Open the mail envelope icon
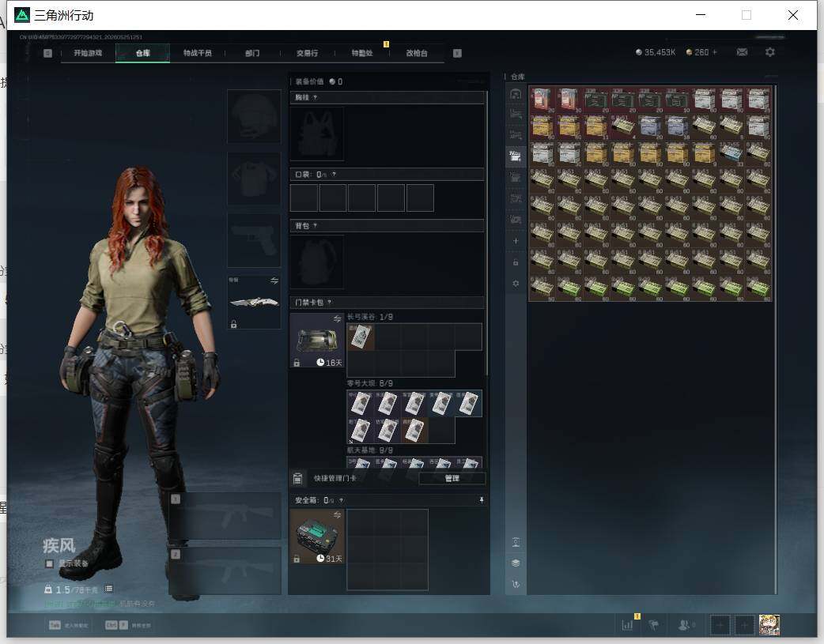Viewport: 824px width, 644px height. coord(742,52)
